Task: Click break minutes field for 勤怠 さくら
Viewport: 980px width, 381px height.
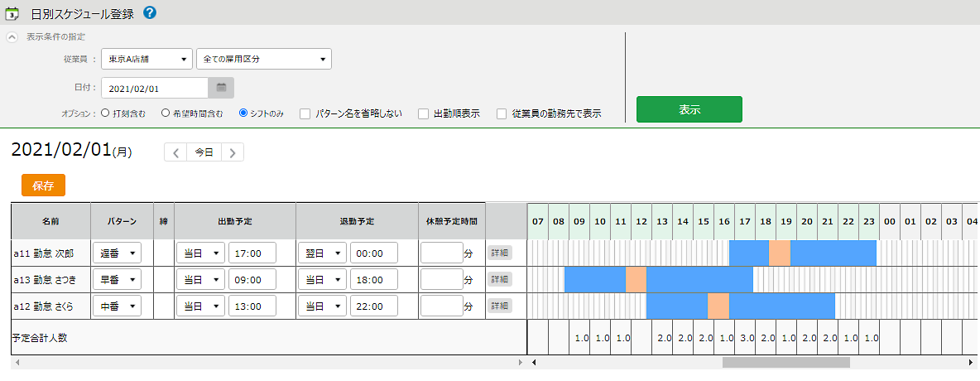Action: tap(442, 306)
